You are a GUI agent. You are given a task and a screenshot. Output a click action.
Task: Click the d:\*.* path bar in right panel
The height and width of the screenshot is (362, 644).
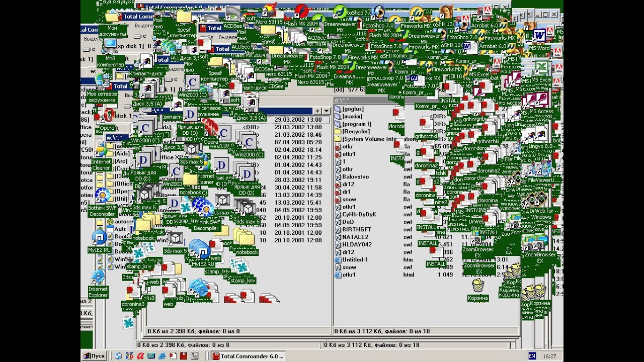425,101
